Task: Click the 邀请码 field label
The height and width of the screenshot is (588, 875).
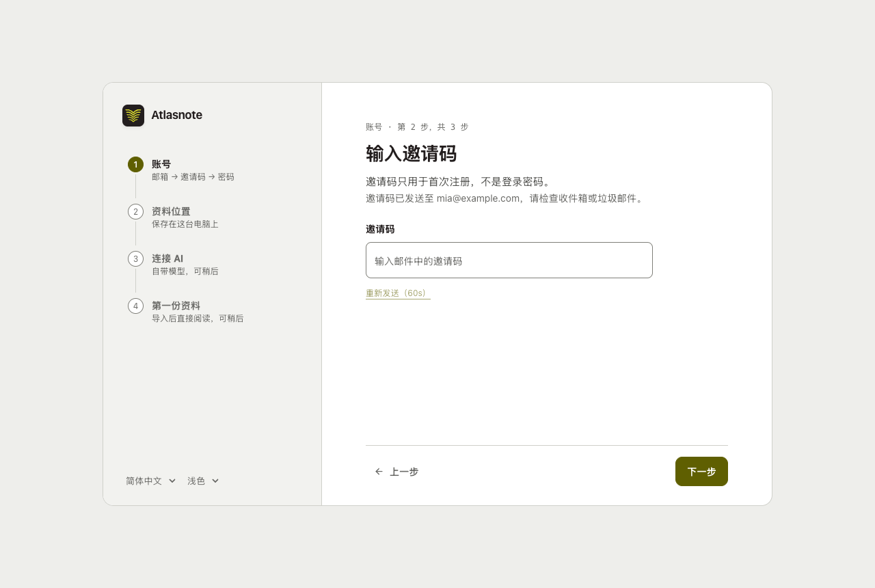Action: tap(380, 229)
